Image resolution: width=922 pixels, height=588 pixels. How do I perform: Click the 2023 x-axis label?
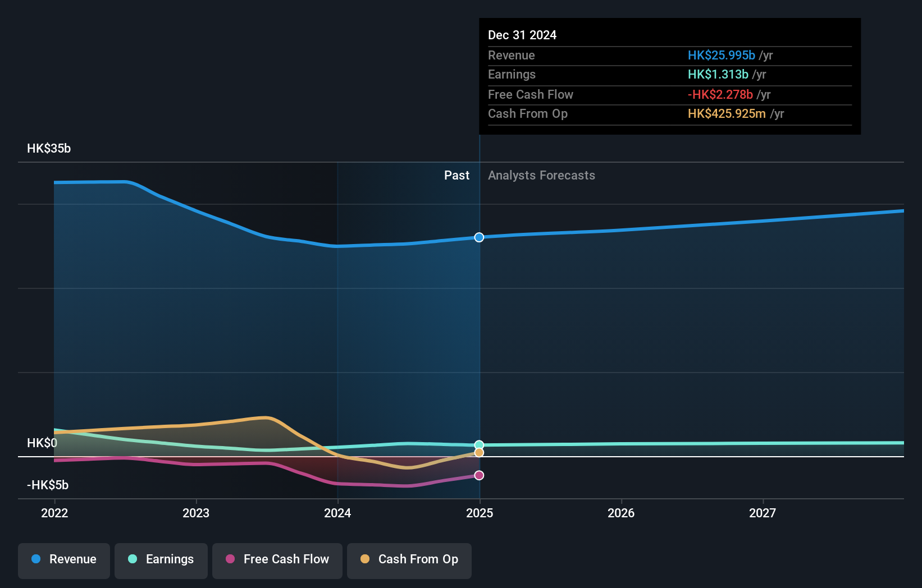tap(196, 513)
